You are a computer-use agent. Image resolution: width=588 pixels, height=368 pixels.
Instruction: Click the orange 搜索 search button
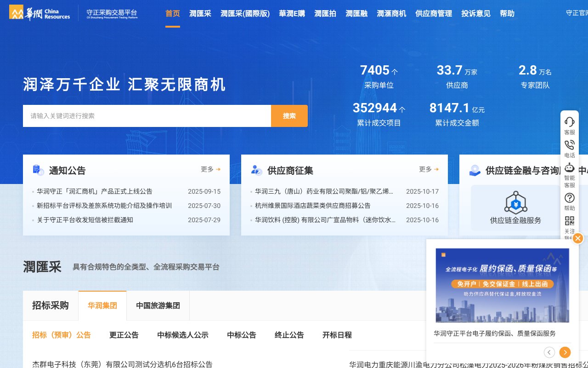pyautogui.click(x=289, y=116)
